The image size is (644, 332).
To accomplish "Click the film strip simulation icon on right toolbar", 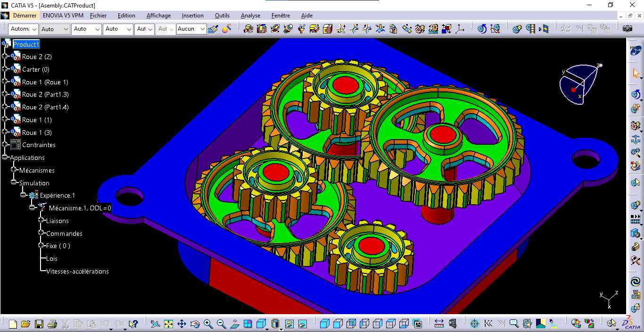I will click(x=636, y=219).
